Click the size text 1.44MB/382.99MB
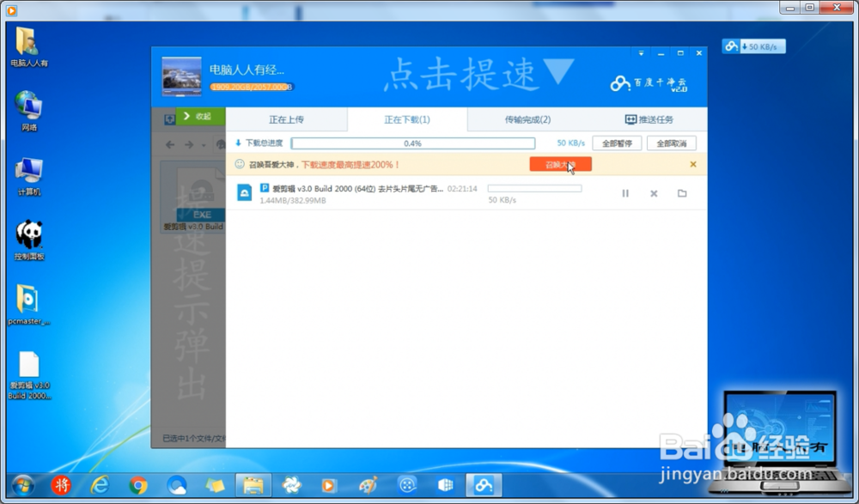The image size is (859, 504). (293, 201)
